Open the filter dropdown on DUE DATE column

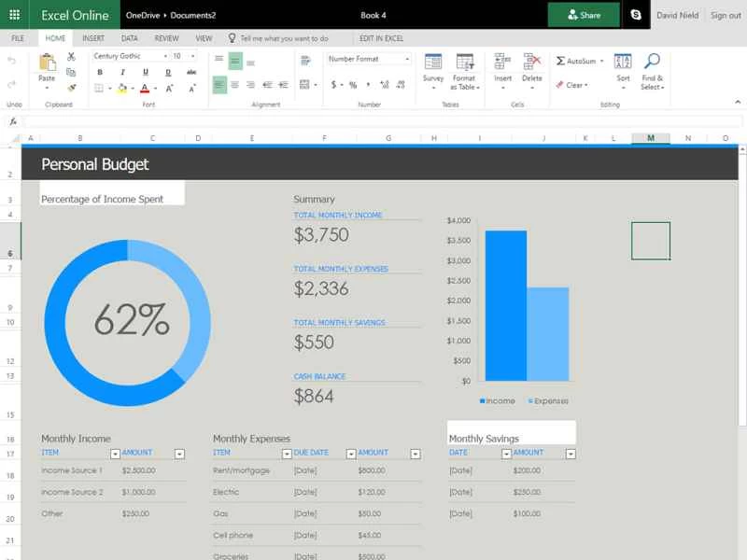(349, 453)
